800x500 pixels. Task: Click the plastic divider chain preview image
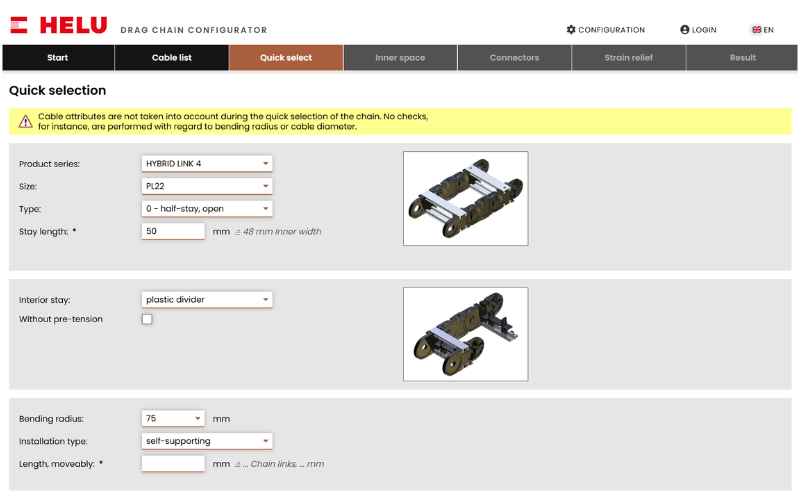click(x=465, y=334)
